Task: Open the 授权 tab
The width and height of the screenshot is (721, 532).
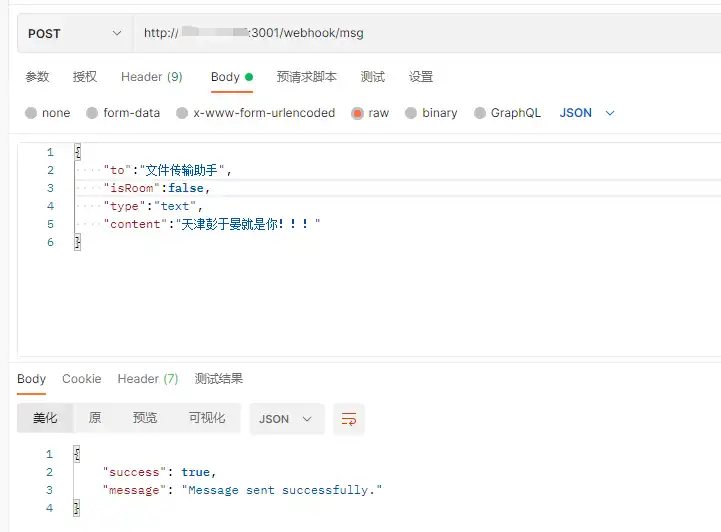Action: [85, 77]
